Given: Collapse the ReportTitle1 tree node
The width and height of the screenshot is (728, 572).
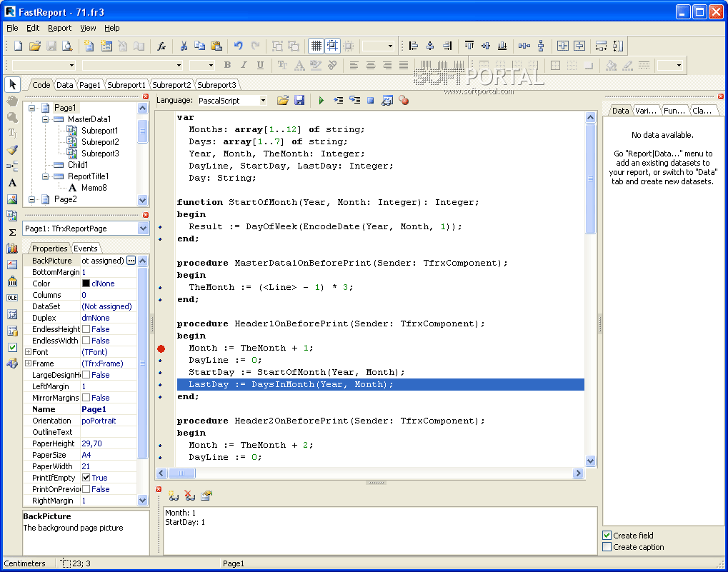Looking at the screenshot, I should (x=46, y=176).
